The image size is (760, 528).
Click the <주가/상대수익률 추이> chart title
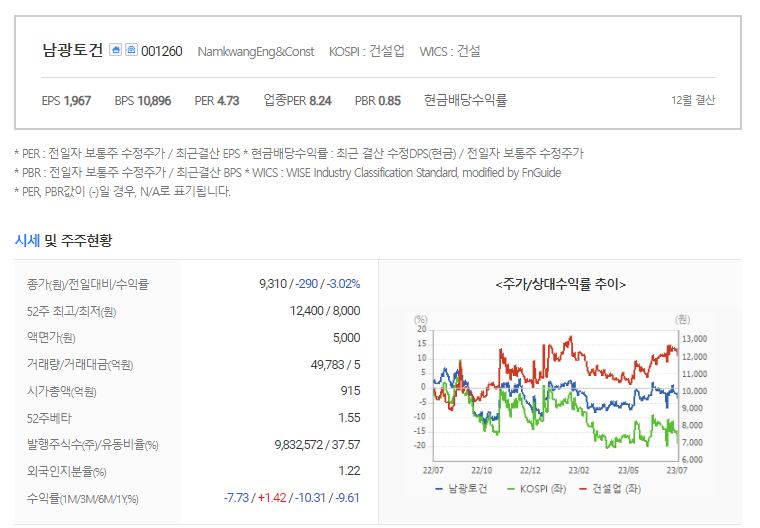(x=560, y=284)
